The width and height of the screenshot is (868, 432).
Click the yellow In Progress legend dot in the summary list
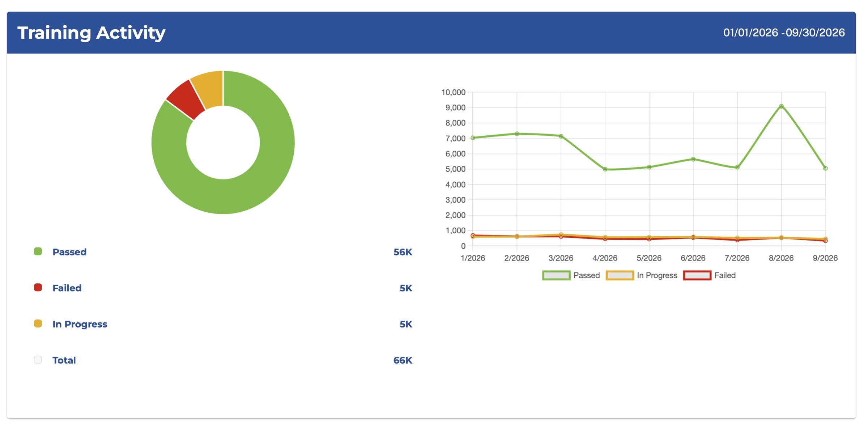point(38,323)
